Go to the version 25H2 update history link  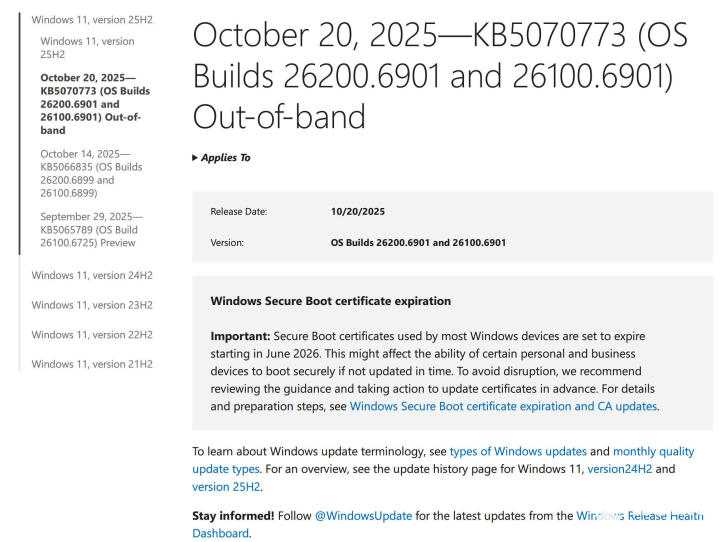click(x=226, y=487)
